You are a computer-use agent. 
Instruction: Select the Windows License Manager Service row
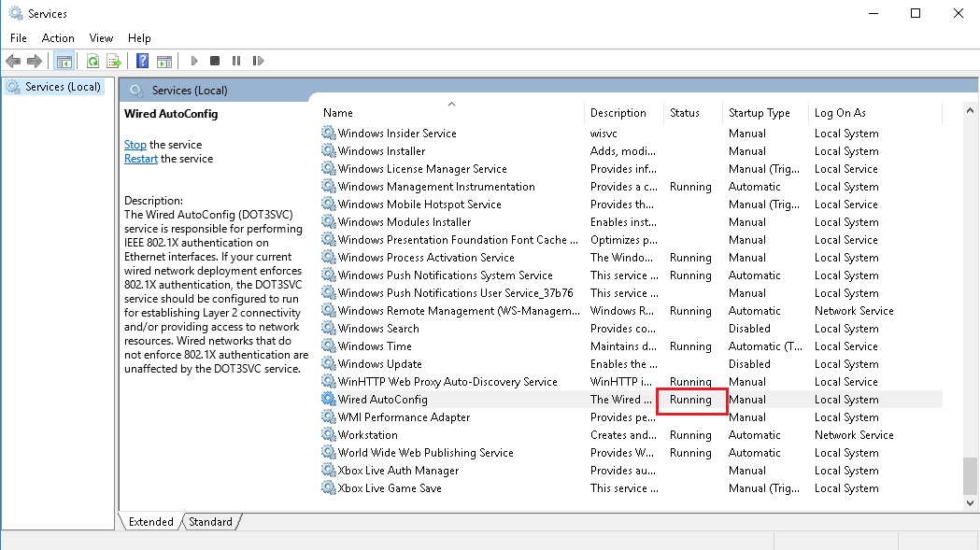click(x=632, y=169)
